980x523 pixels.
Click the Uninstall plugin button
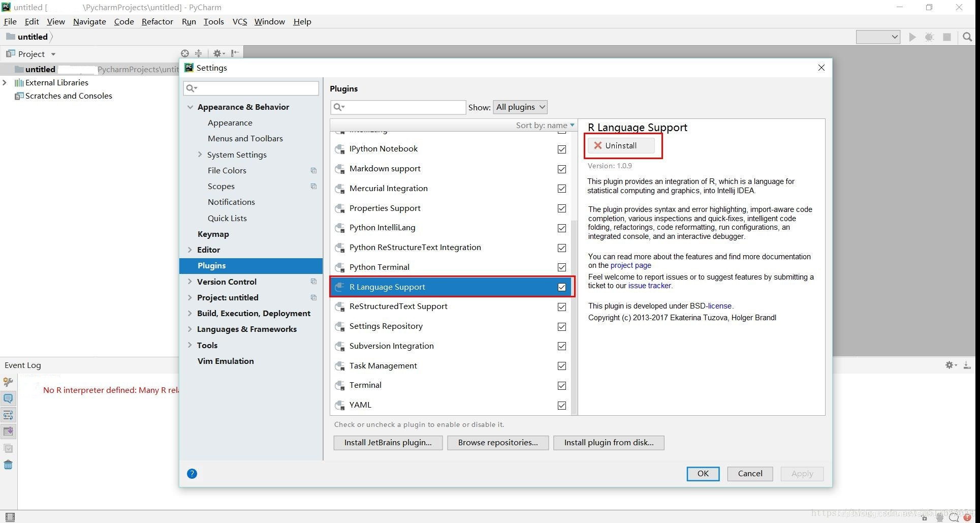tap(621, 146)
